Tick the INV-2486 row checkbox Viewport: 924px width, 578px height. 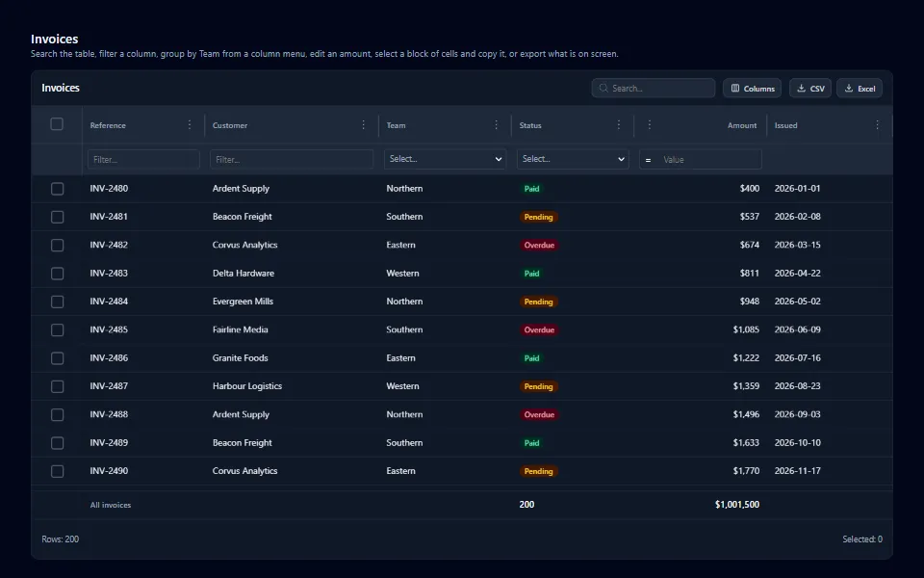pyautogui.click(x=57, y=358)
